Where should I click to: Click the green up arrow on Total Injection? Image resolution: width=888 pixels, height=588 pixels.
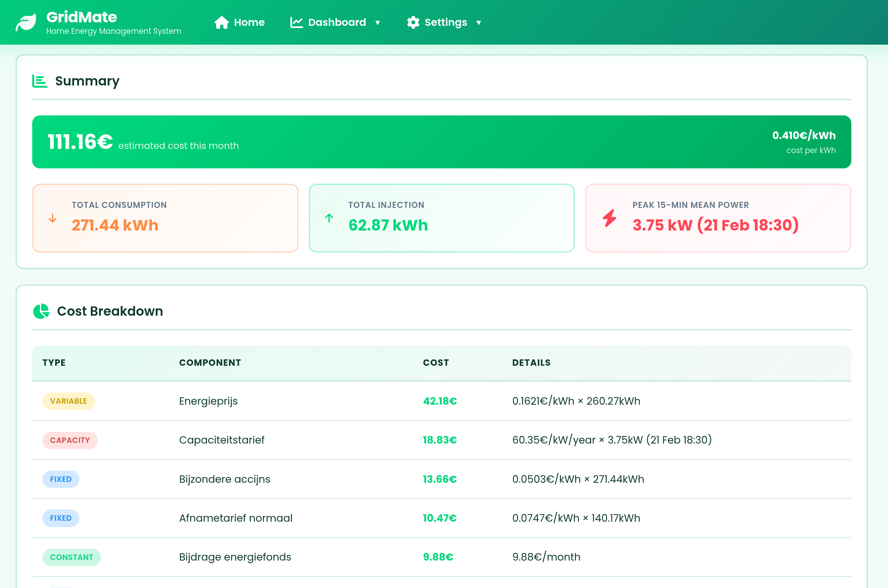329,218
